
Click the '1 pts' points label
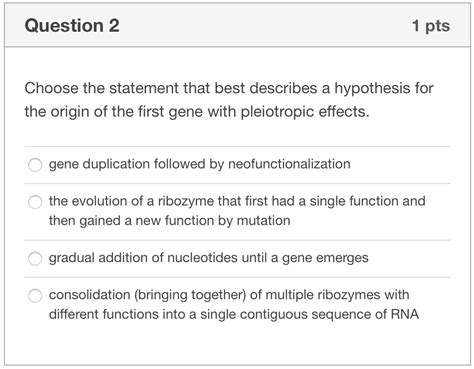point(431,26)
